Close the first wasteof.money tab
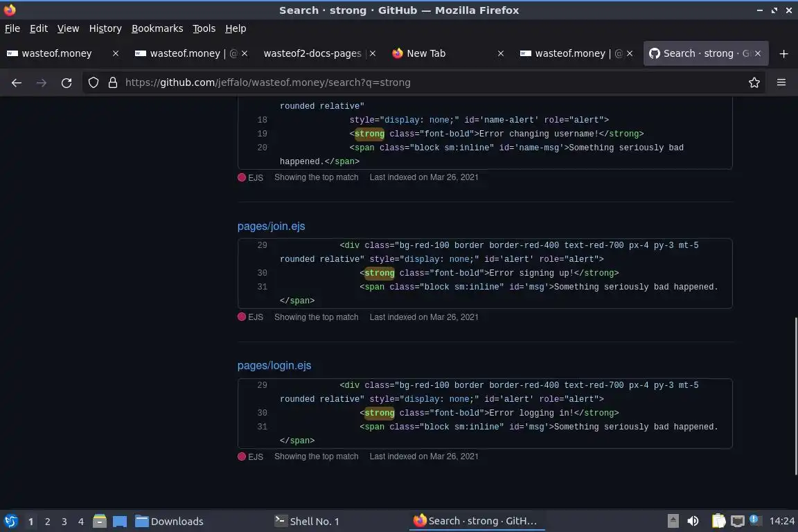The image size is (798, 532). tap(116, 53)
